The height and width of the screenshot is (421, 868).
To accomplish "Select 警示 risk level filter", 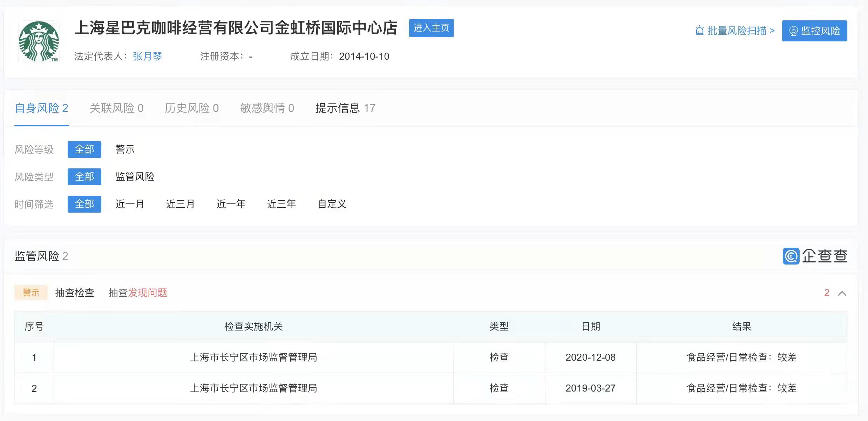I will coord(125,149).
